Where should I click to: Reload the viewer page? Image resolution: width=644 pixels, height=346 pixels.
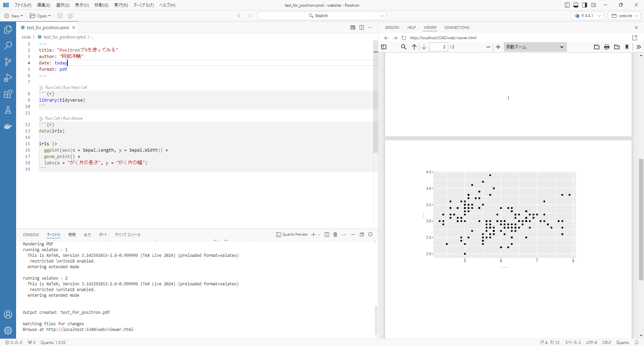(x=404, y=38)
